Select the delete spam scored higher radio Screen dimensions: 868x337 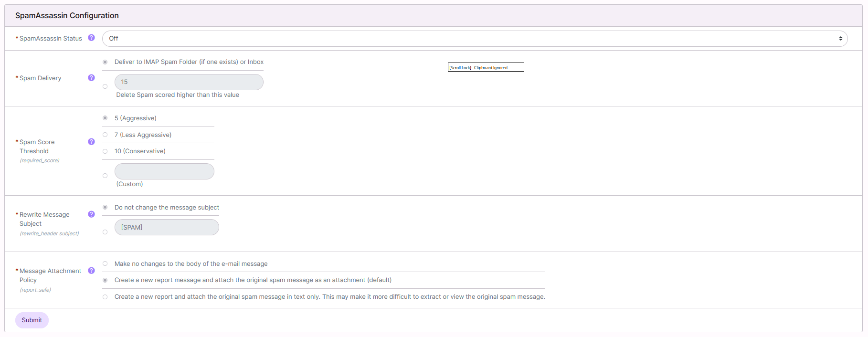(x=105, y=86)
